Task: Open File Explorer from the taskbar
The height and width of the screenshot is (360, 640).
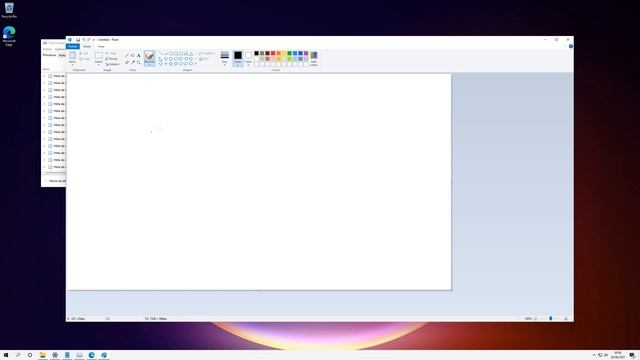Action: coord(42,355)
